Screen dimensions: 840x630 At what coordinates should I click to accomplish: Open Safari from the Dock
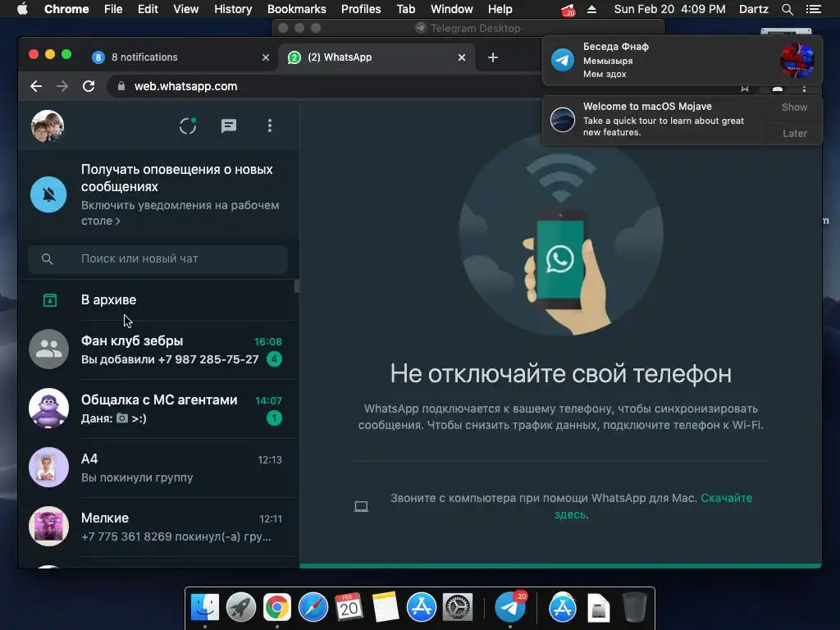(313, 608)
